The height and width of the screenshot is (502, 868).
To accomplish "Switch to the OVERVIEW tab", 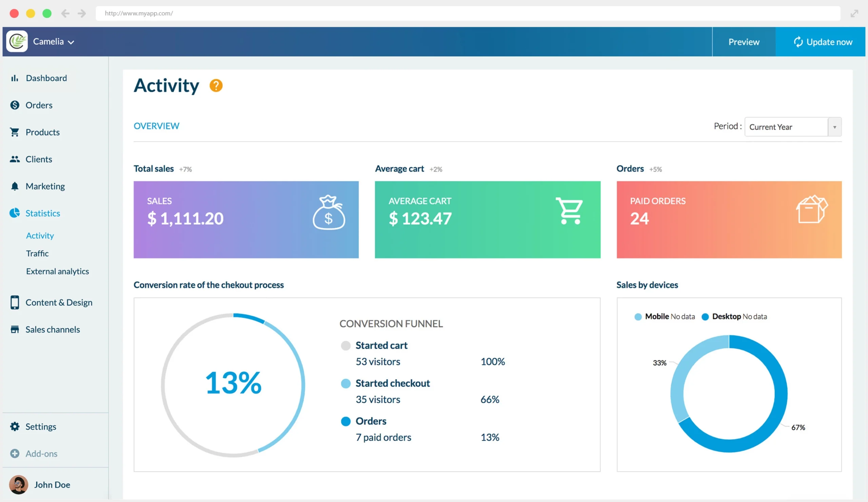I will pos(156,126).
